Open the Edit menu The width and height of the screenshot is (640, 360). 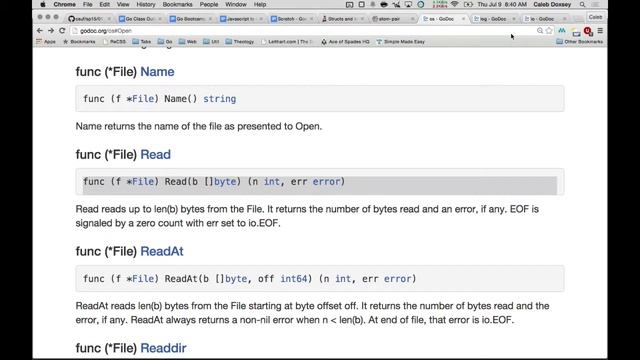104,4
